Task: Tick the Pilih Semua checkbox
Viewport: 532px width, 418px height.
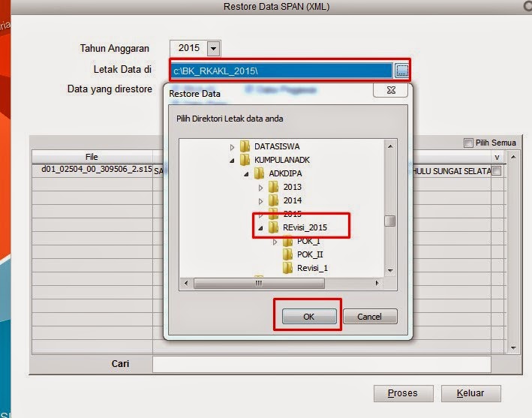Action: [x=468, y=143]
